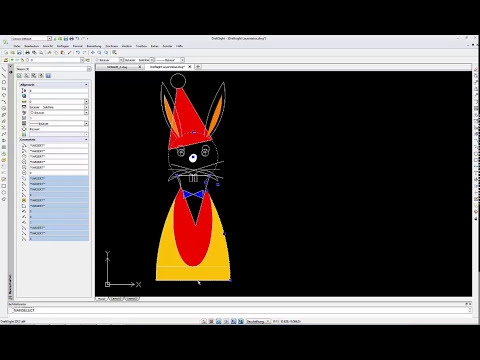The image size is (480, 360).
Task: Click the Print icon in the Standard toolbar
Action: tap(28, 53)
